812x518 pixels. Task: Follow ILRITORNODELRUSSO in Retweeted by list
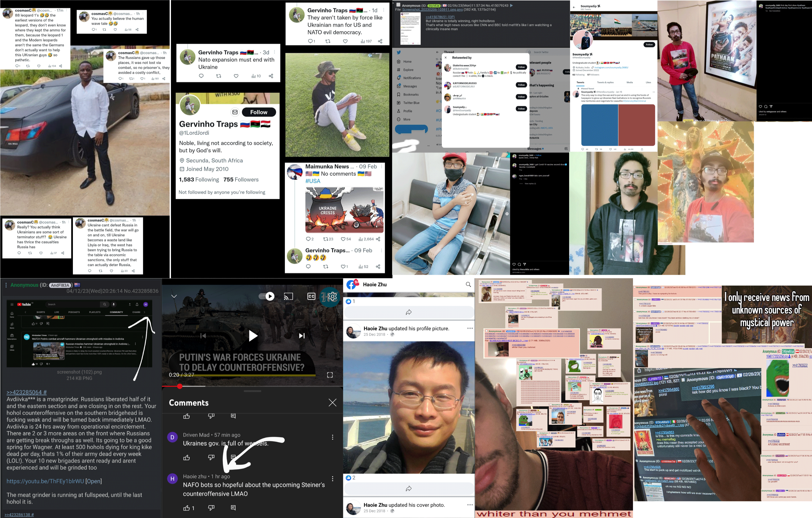click(x=521, y=85)
